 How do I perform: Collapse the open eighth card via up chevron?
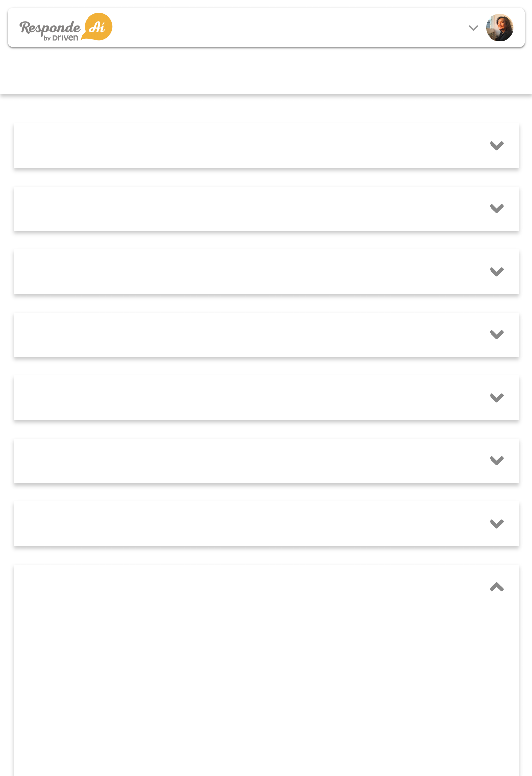point(496,587)
